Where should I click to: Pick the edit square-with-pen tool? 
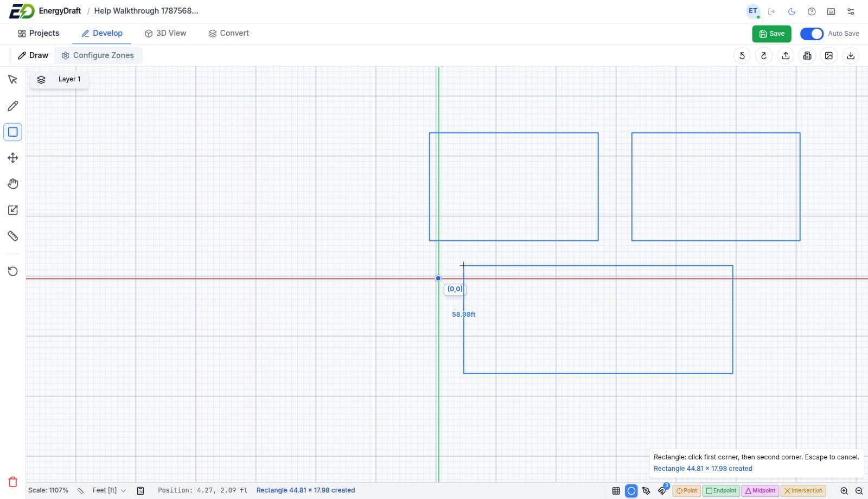coord(13,210)
